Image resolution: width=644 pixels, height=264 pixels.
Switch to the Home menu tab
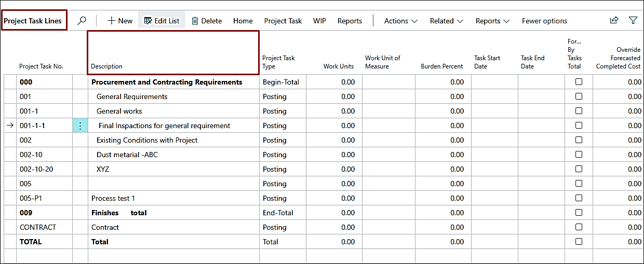point(243,21)
